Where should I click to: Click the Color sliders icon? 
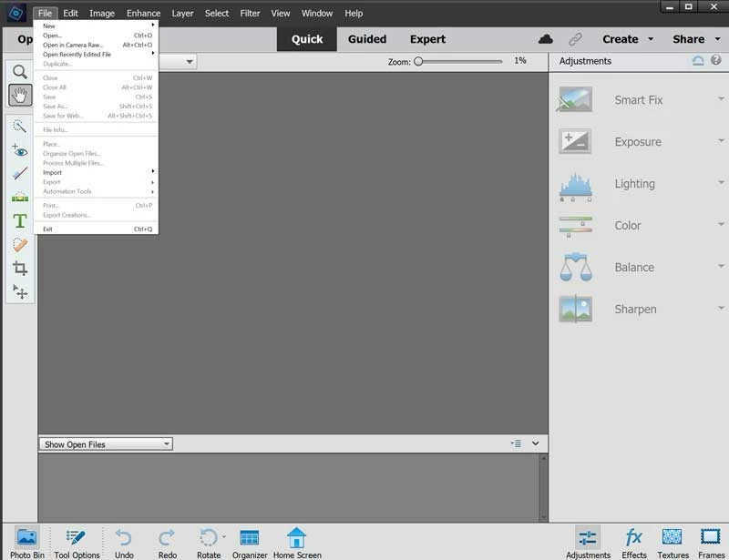coord(576,227)
